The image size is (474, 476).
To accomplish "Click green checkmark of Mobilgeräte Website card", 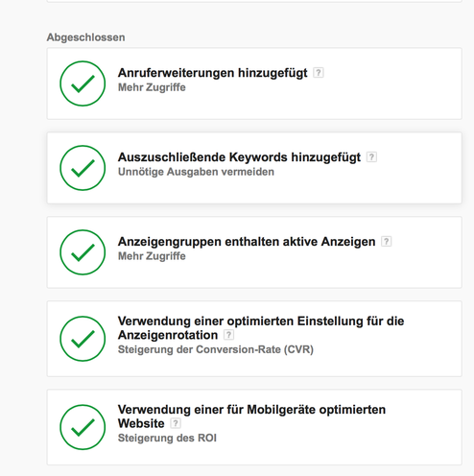I will point(83,427).
